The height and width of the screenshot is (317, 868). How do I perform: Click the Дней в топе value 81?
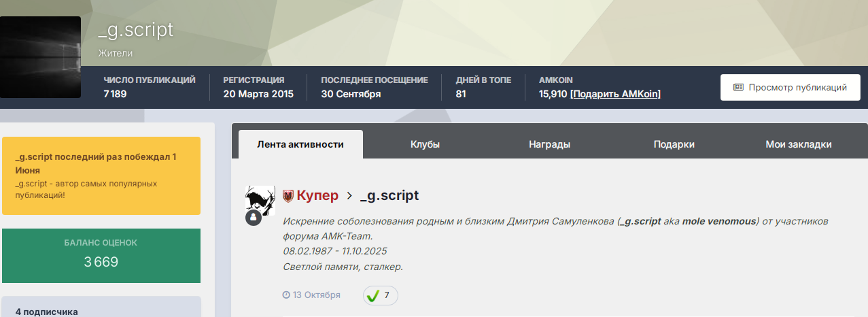click(461, 94)
